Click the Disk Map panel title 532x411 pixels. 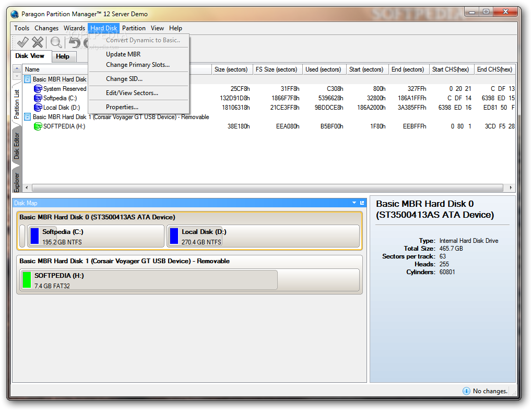pos(26,203)
